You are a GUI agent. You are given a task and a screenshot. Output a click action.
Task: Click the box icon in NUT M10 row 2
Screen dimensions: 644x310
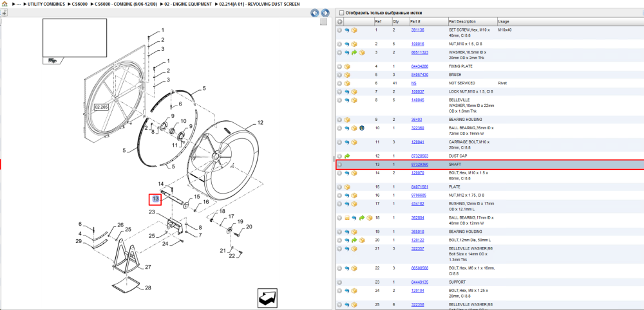[354, 44]
